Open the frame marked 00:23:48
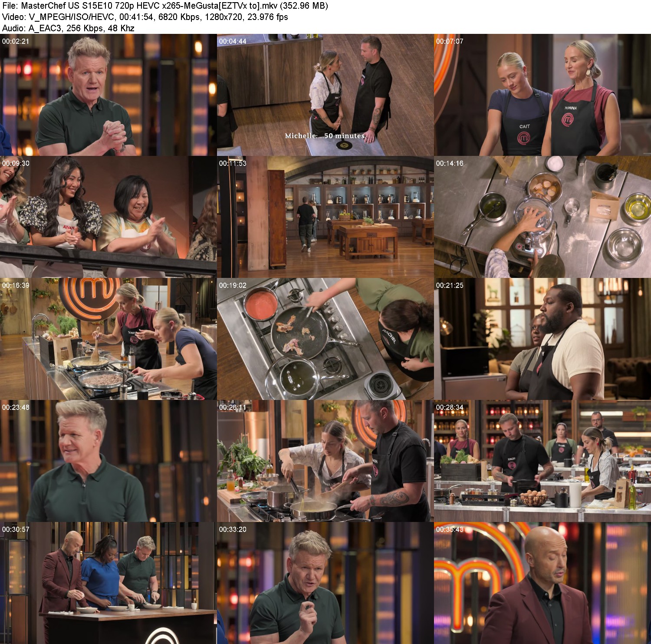The height and width of the screenshot is (644, 651). coord(108,461)
